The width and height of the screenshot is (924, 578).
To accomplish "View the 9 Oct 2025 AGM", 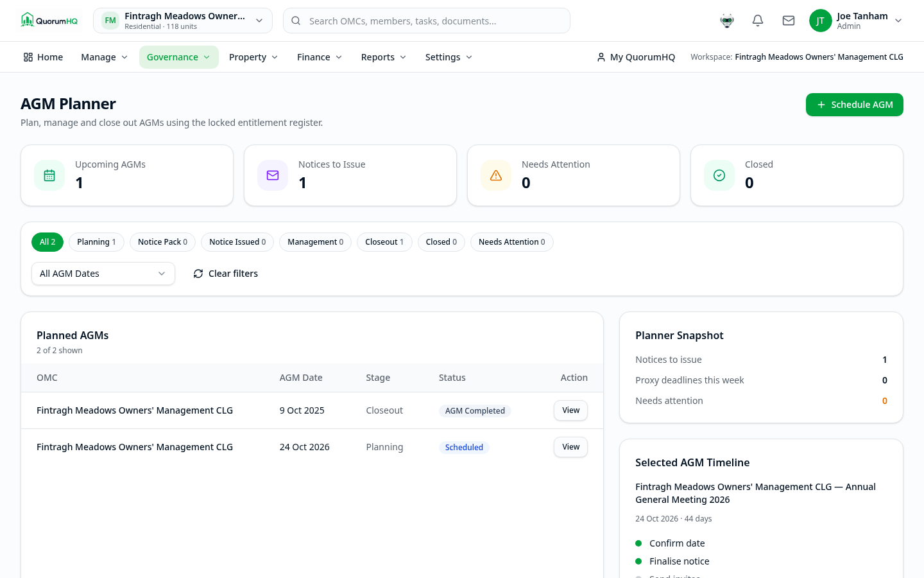I will (x=570, y=410).
